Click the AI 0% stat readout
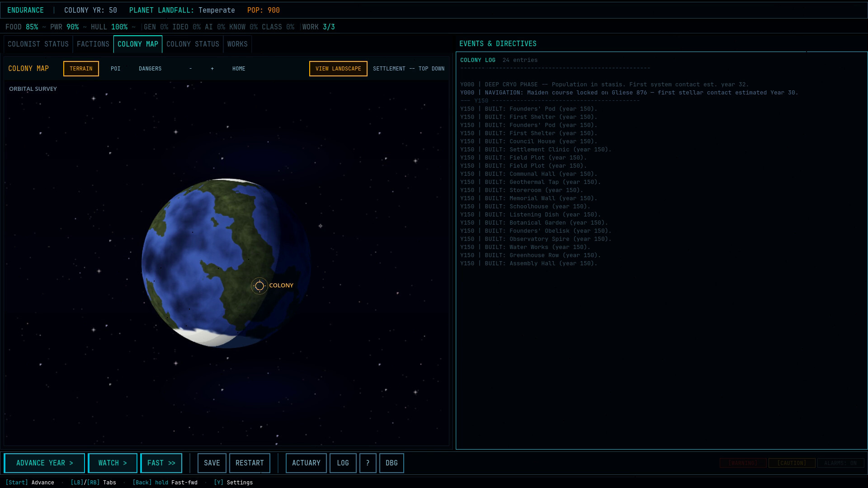868x488 pixels. coord(215,27)
